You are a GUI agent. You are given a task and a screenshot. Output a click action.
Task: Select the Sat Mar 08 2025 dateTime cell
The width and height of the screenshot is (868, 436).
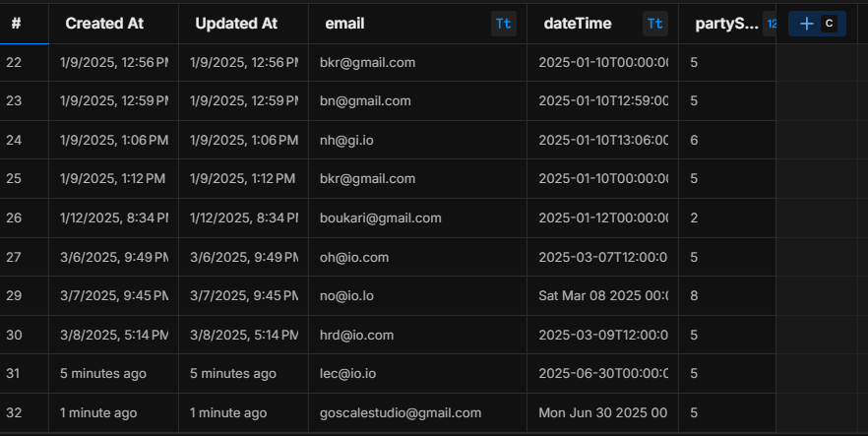tap(603, 295)
